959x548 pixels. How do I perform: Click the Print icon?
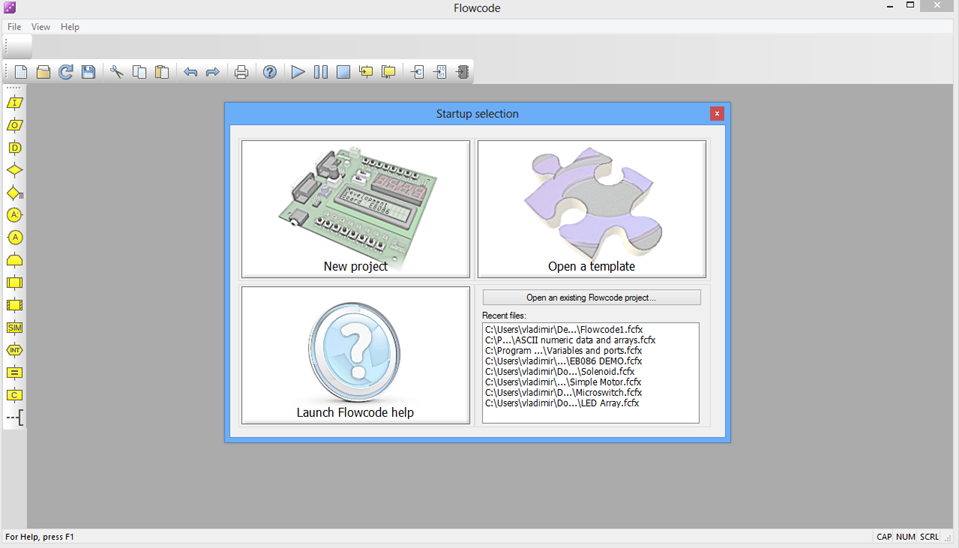click(x=241, y=72)
